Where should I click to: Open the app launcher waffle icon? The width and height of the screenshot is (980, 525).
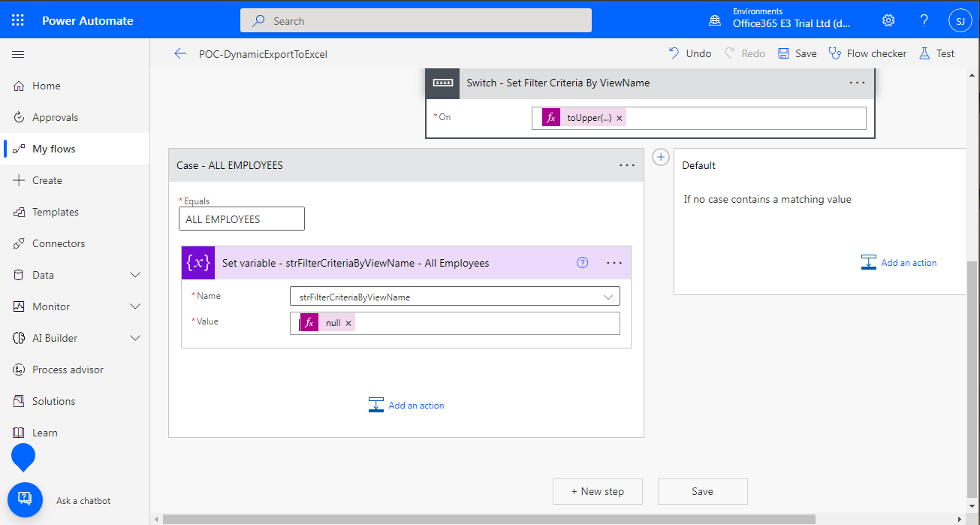[18, 20]
